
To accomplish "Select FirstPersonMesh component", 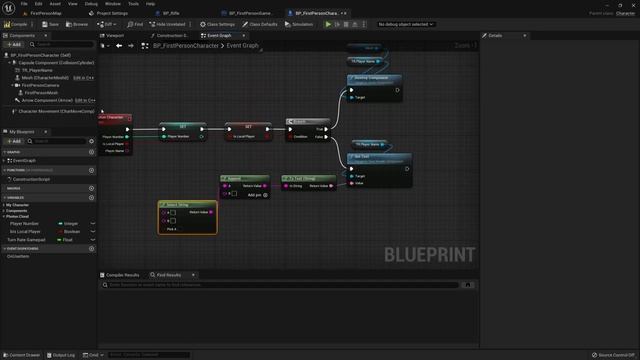I will coord(41,93).
